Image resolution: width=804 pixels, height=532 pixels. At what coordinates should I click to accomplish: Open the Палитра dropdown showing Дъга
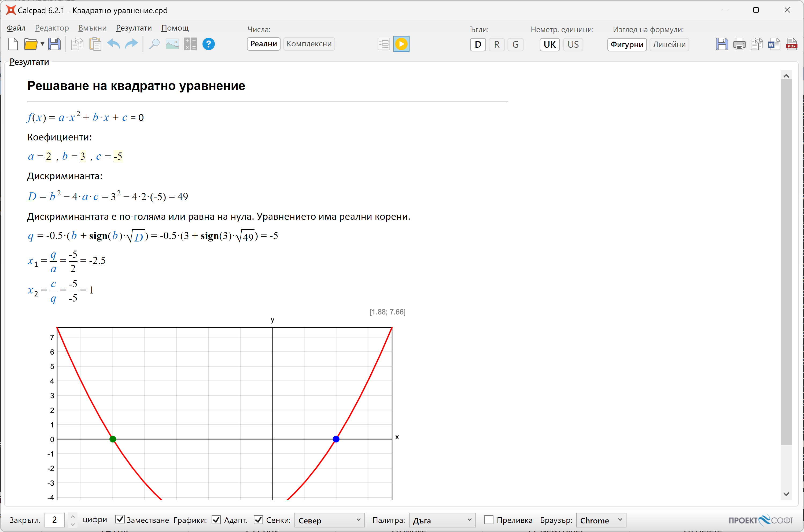click(442, 520)
